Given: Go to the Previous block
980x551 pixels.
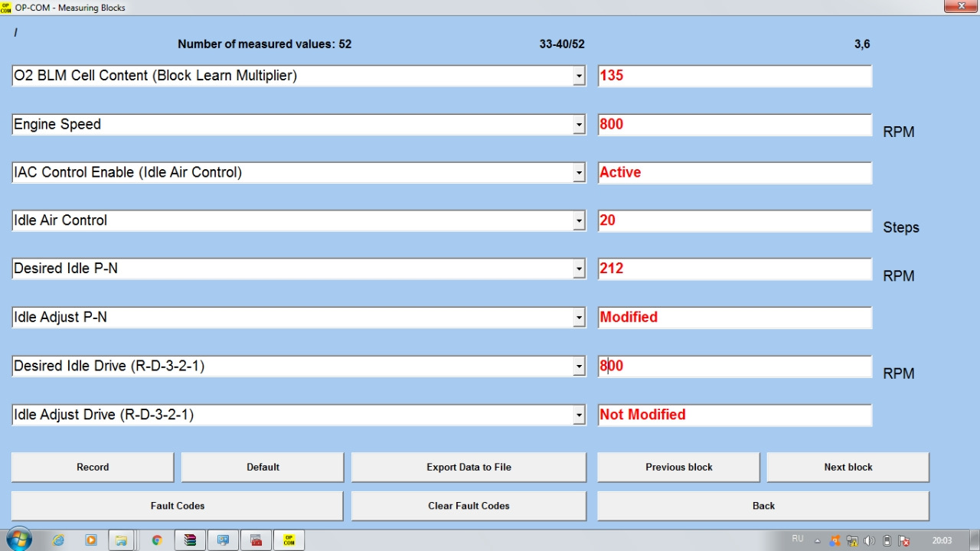Looking at the screenshot, I should point(678,467).
